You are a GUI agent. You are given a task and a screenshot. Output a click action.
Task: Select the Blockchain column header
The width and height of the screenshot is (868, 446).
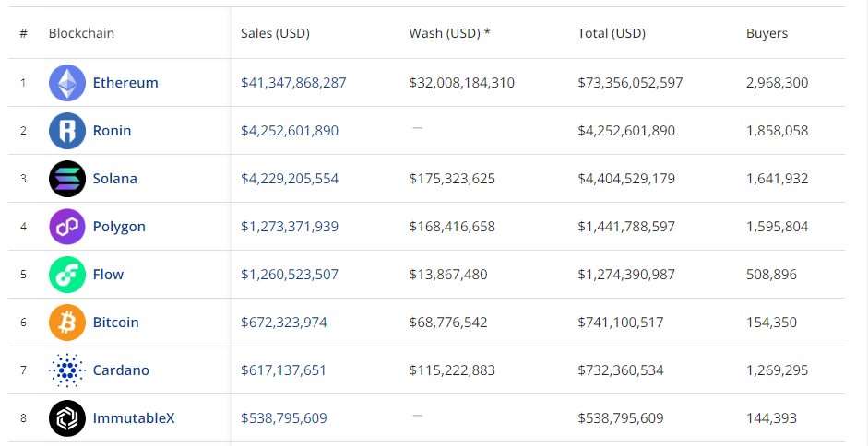point(81,33)
